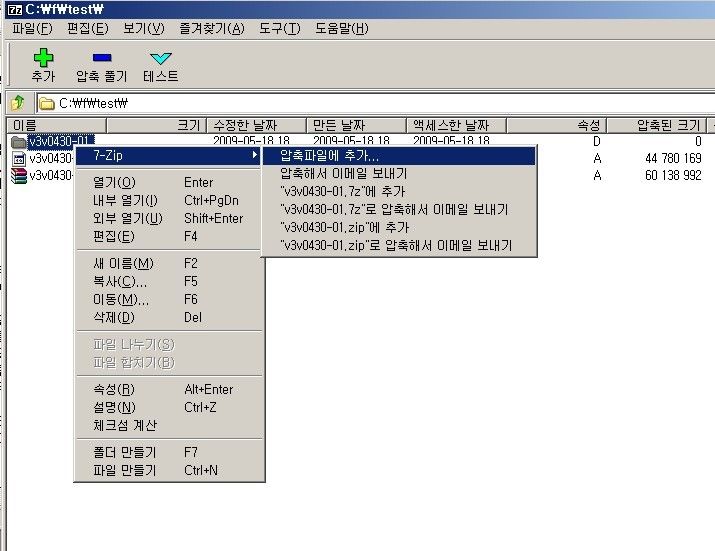
Task: Open the 도구(T) menu
Action: pos(280,29)
